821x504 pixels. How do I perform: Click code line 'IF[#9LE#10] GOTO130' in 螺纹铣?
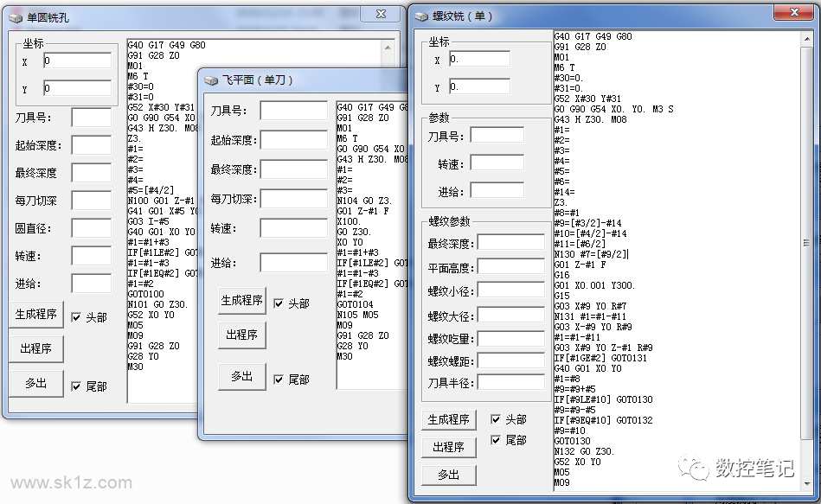604,399
